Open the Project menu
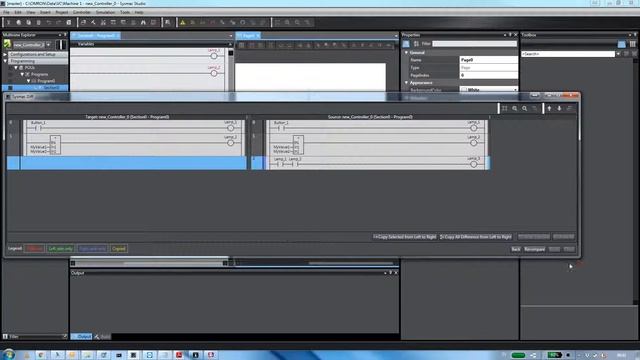 point(62,12)
